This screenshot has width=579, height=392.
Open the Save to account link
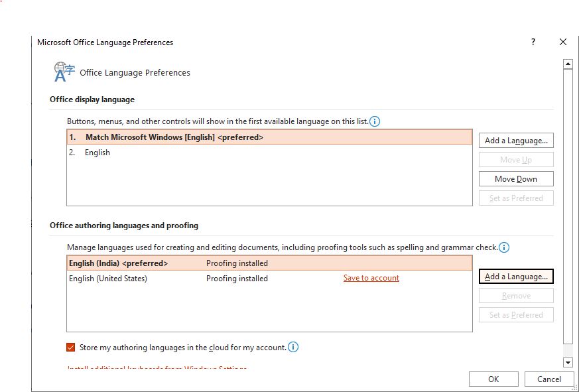(371, 278)
